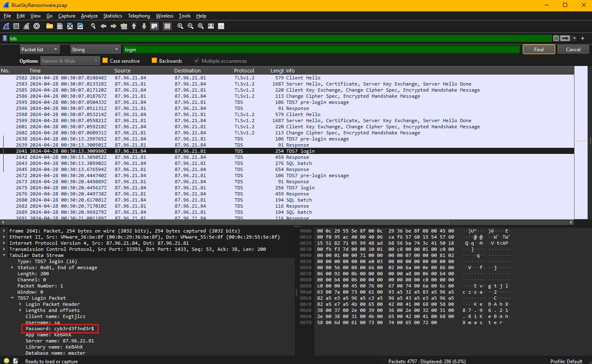Click the display filter bookmark icon
This screenshot has height=364, width=592.
coord(5,38)
